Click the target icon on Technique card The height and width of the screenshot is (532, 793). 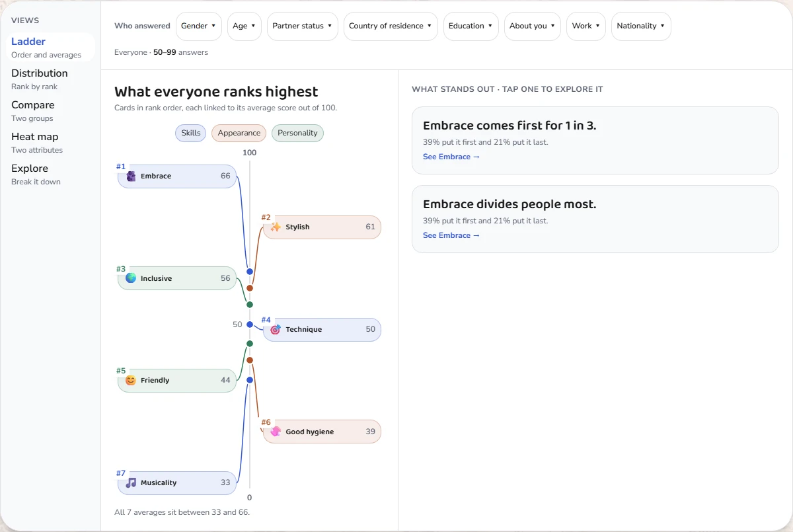tap(276, 329)
